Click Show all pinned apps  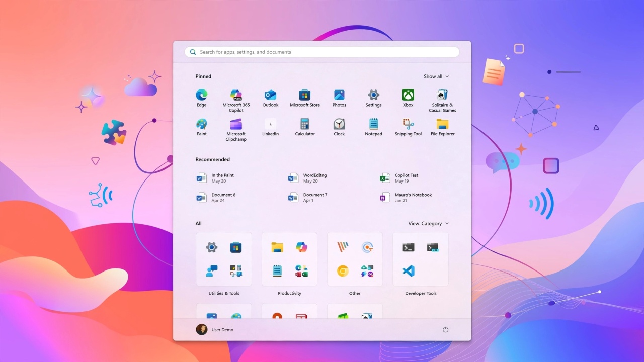pos(436,76)
